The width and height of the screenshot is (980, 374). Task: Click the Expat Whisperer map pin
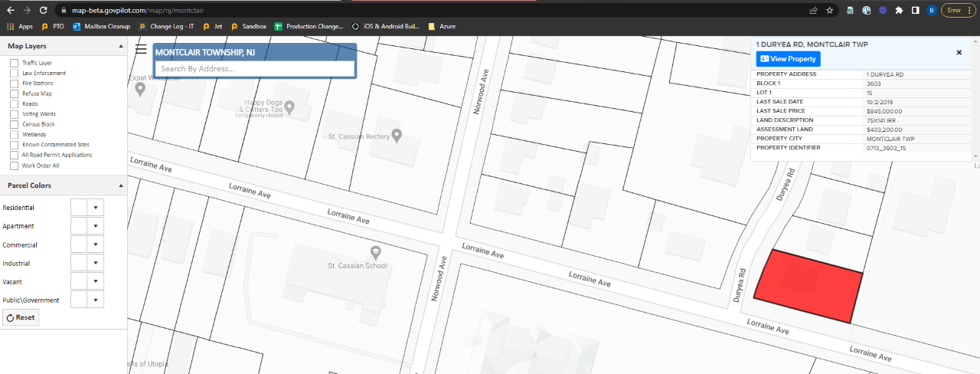click(140, 89)
